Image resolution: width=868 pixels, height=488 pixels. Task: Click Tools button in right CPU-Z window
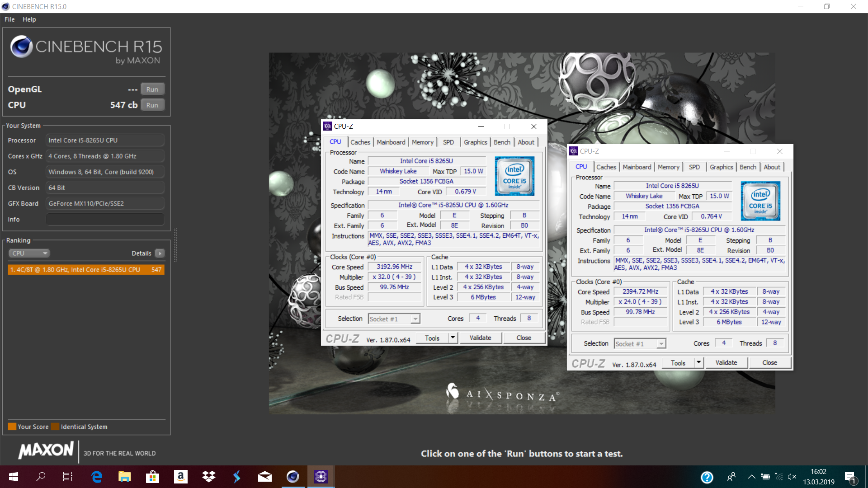coord(678,363)
